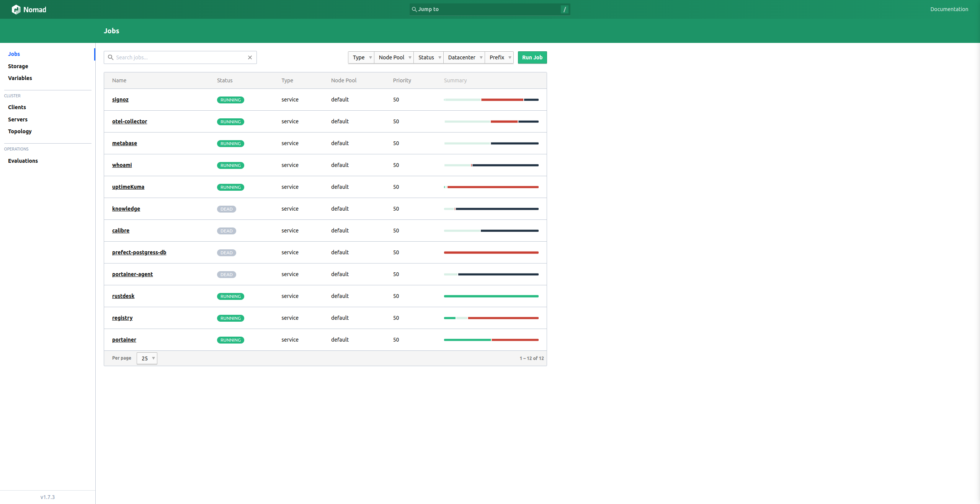Viewport: 980px width, 504px height.
Task: Open the Evaluations page
Action: tap(23, 161)
